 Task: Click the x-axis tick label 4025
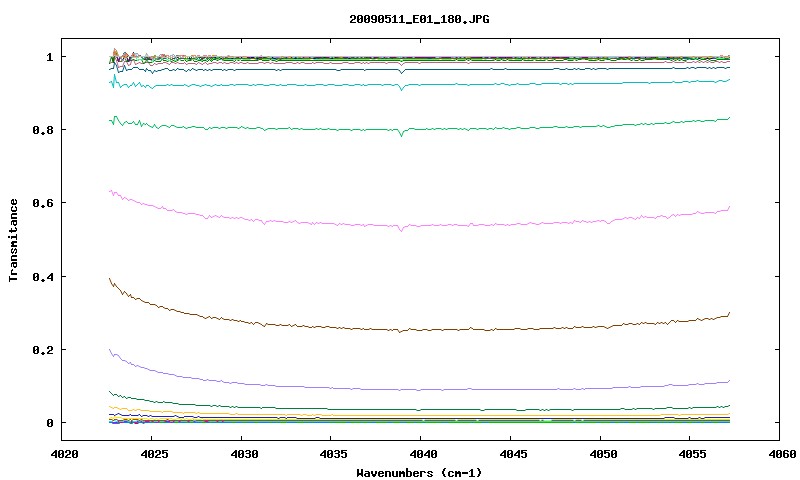pyautogui.click(x=154, y=454)
